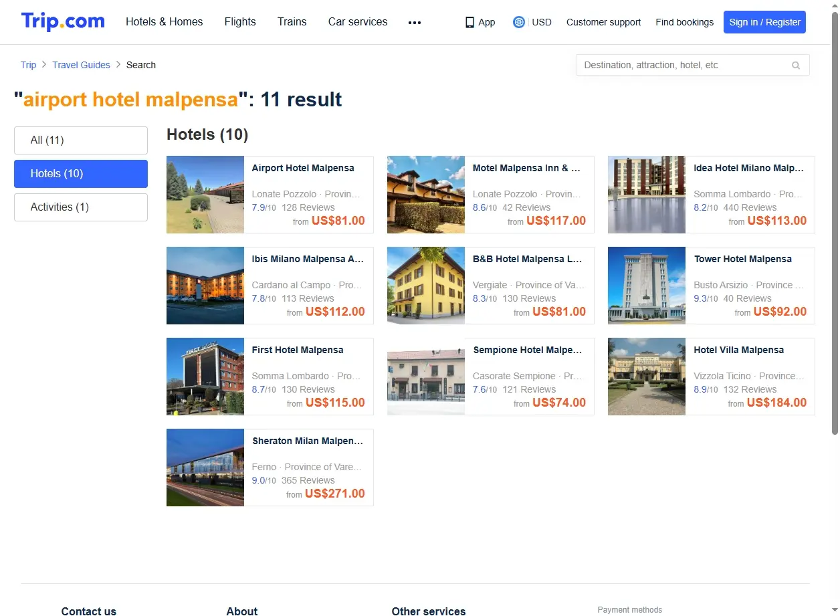Select the Activities (1) filter tab

(x=81, y=207)
